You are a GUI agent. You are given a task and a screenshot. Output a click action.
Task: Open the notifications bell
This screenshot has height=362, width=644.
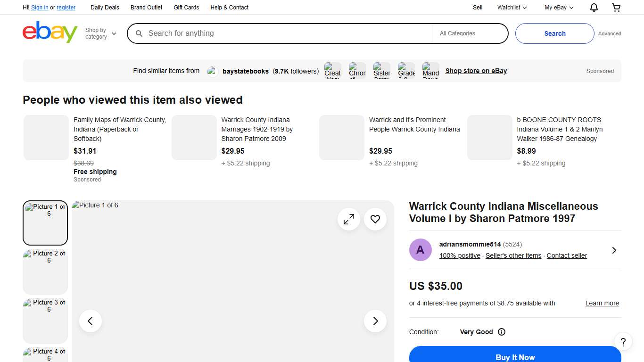[x=594, y=8]
